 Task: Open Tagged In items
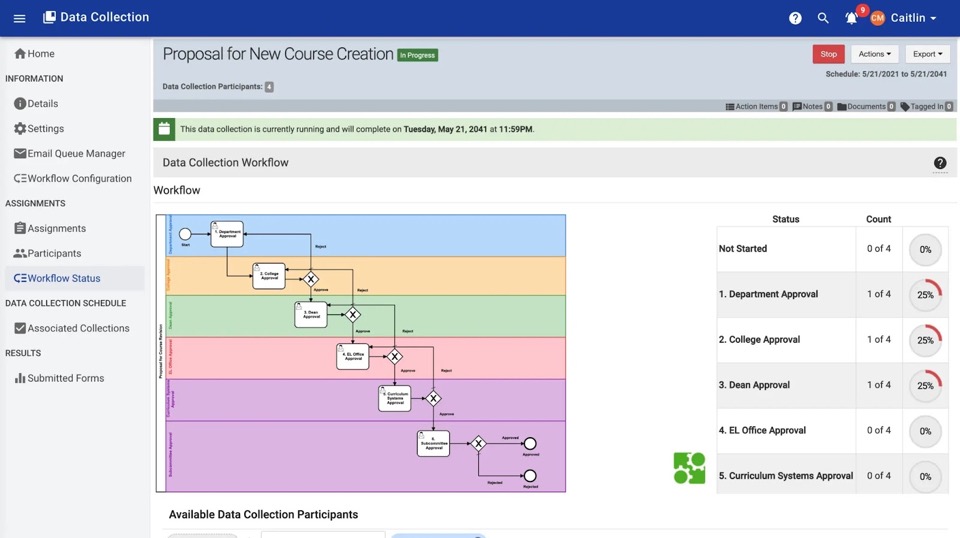coord(927,106)
